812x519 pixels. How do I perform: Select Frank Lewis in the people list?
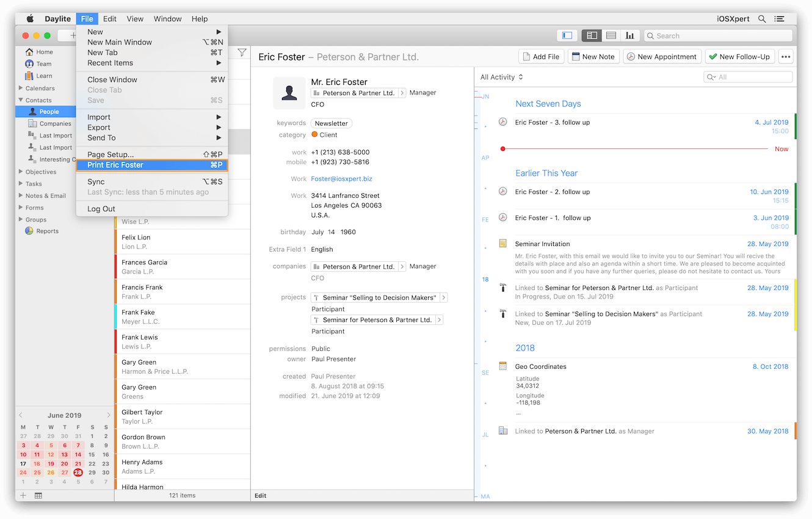point(183,341)
